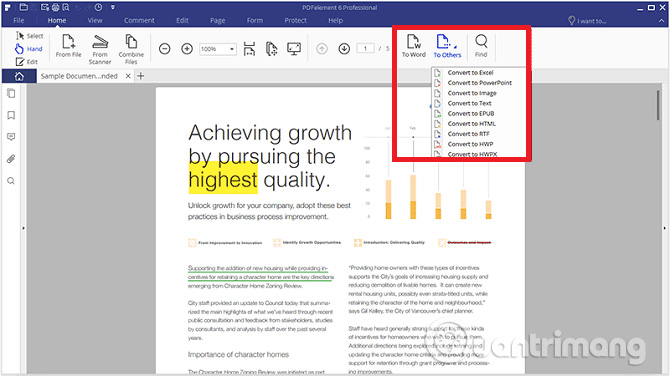Go to next page arrow

pos(344,49)
